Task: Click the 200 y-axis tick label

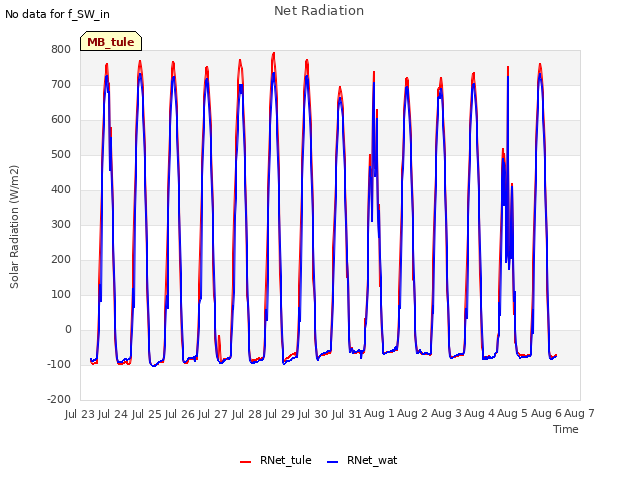Action: tap(61, 260)
